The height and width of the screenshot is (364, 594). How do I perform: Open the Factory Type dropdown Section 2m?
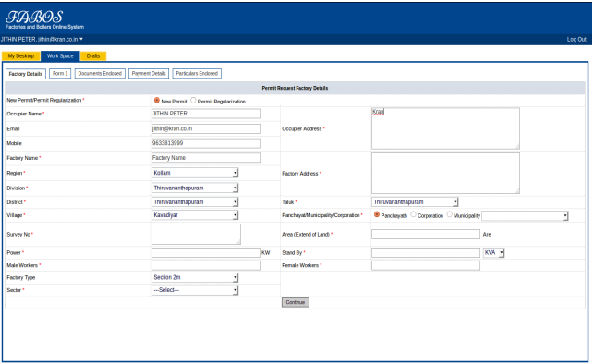tap(195, 278)
